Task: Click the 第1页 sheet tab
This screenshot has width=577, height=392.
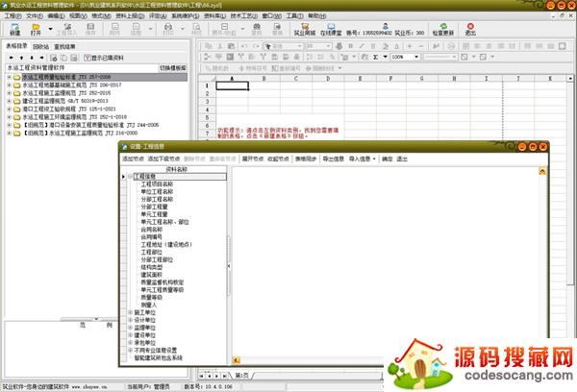Action: point(241,376)
